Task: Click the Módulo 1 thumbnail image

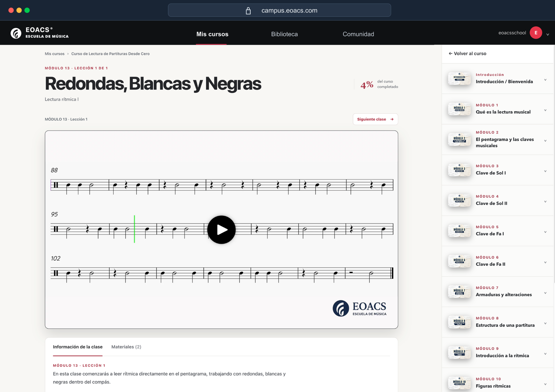Action: [459, 109]
